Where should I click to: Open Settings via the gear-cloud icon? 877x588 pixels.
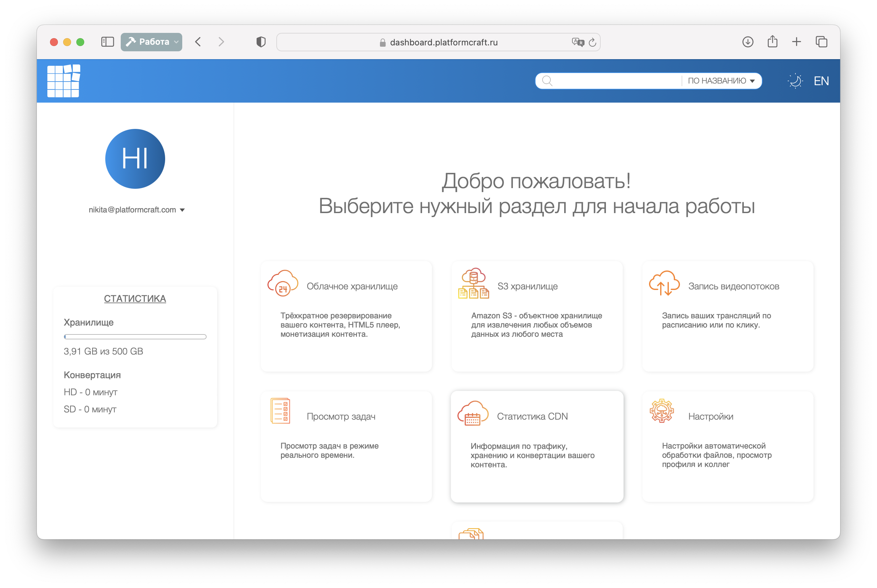pyautogui.click(x=662, y=412)
